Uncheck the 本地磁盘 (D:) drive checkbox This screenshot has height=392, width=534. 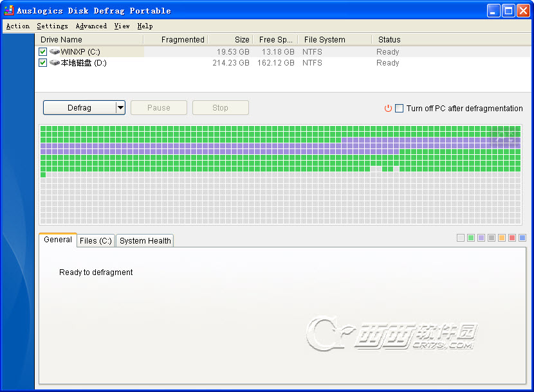point(42,62)
